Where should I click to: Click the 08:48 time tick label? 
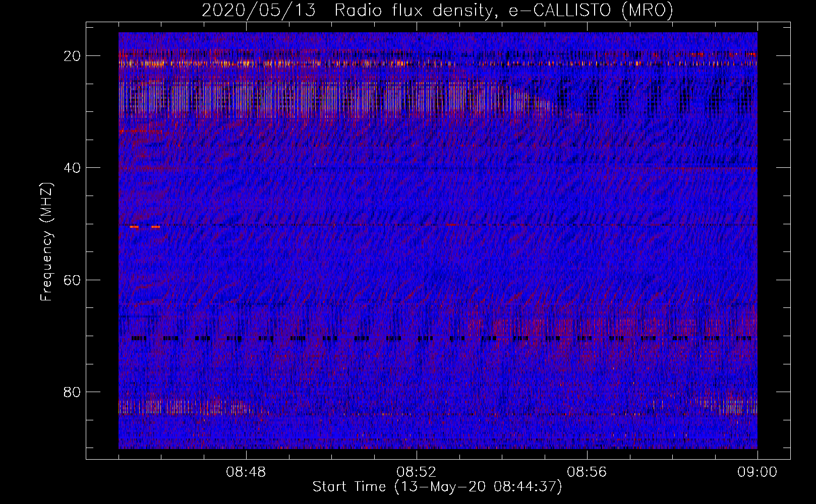pyautogui.click(x=246, y=472)
